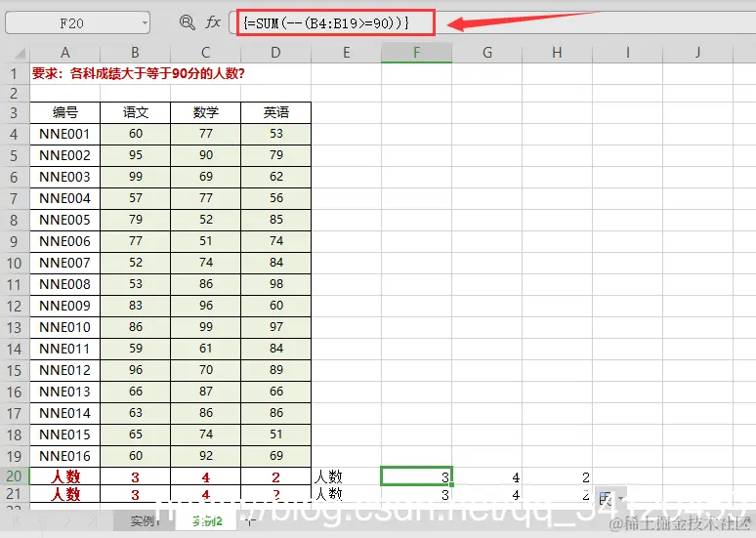Select 英语 score 98 for NNE008
Image resolution: width=756 pixels, height=538 pixels.
coord(275,284)
